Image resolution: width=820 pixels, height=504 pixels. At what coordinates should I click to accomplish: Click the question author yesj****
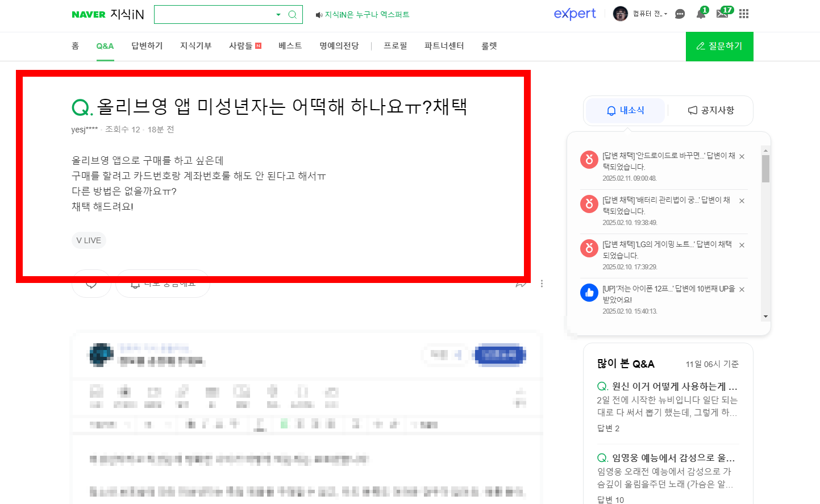(85, 130)
